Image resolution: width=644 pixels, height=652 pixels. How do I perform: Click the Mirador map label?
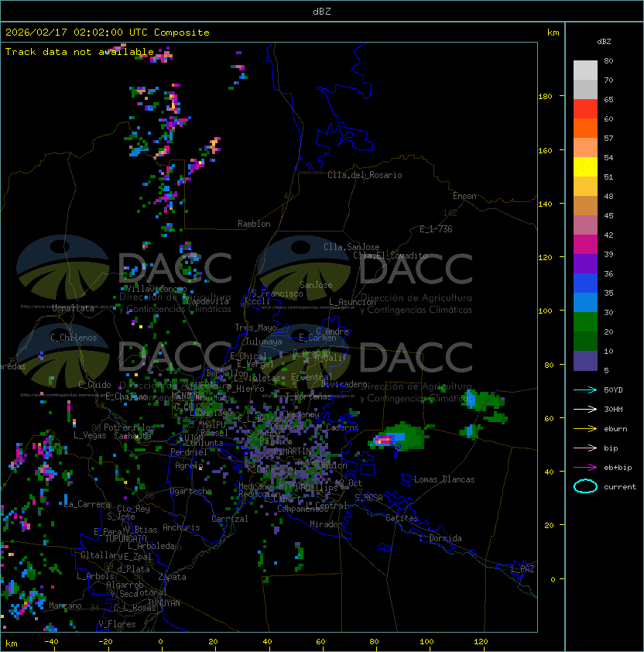click(x=326, y=524)
